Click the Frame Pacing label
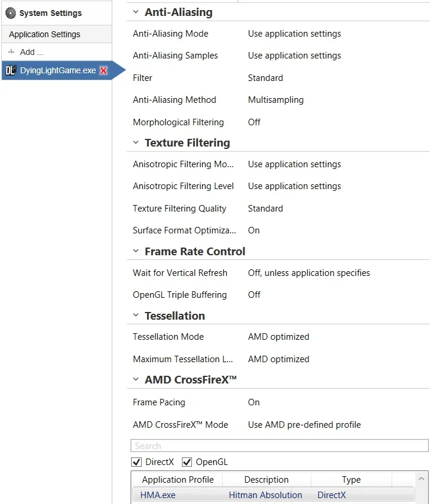Viewport: 430px width, 504px height. 159,402
